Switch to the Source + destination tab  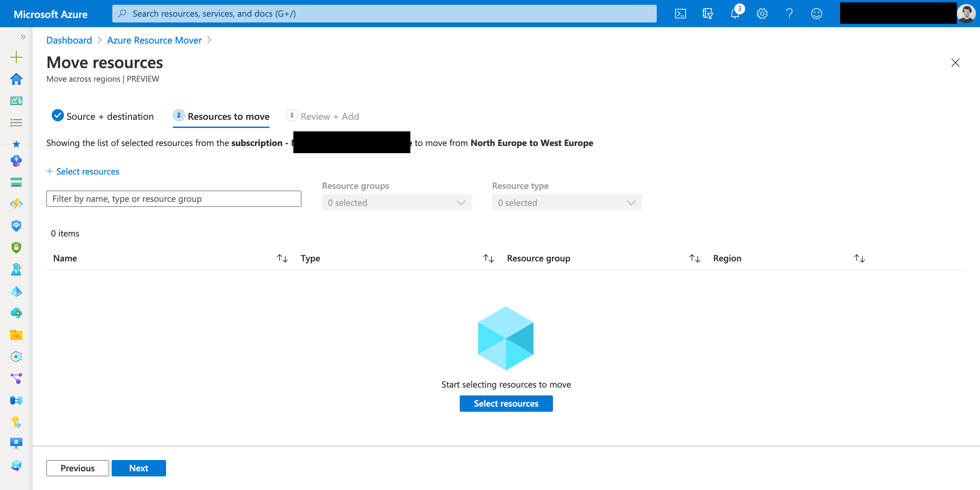click(110, 116)
